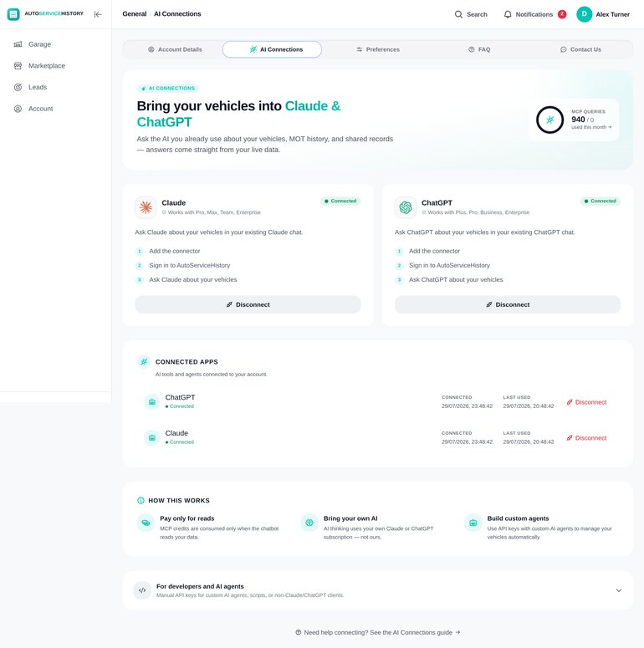This screenshot has height=648, width=644.
Task: Open the 'used this month' link
Action: click(591, 127)
